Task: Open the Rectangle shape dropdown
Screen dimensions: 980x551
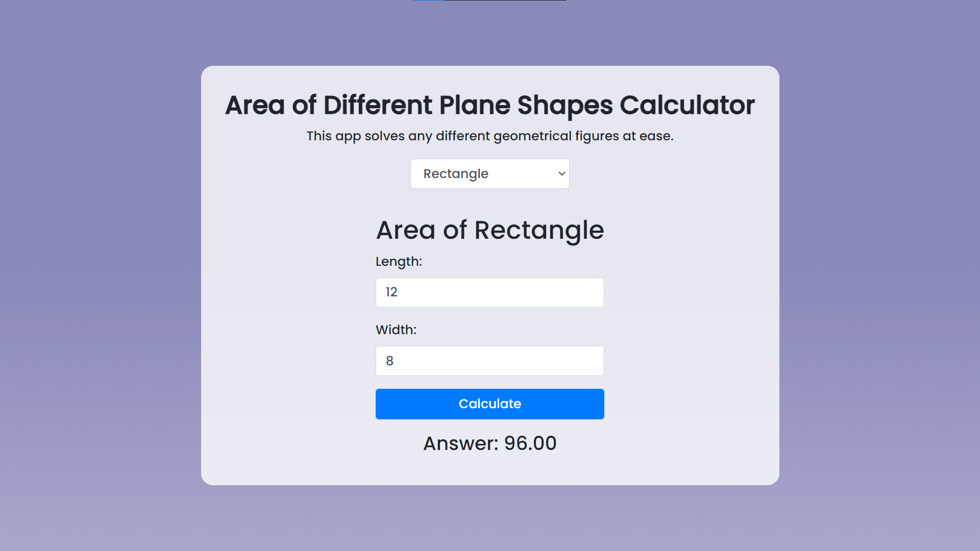Action: coord(489,174)
